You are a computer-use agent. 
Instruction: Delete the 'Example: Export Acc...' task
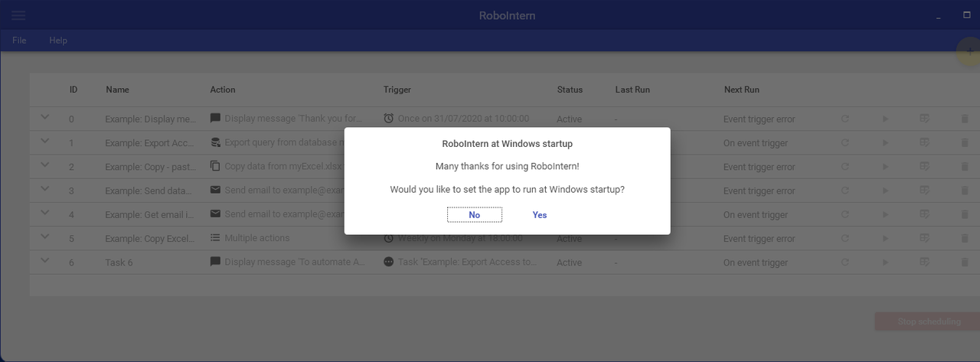(x=965, y=142)
